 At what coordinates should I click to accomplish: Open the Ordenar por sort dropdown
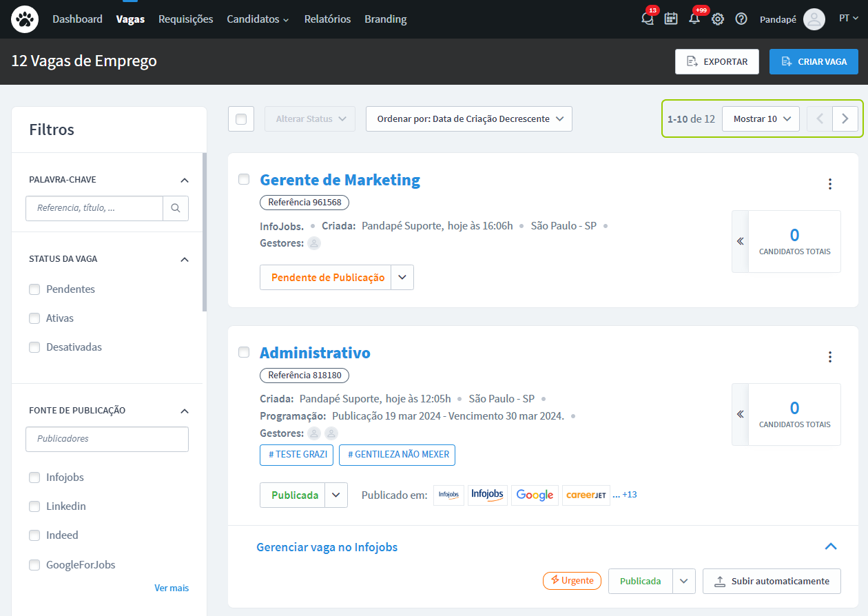469,119
